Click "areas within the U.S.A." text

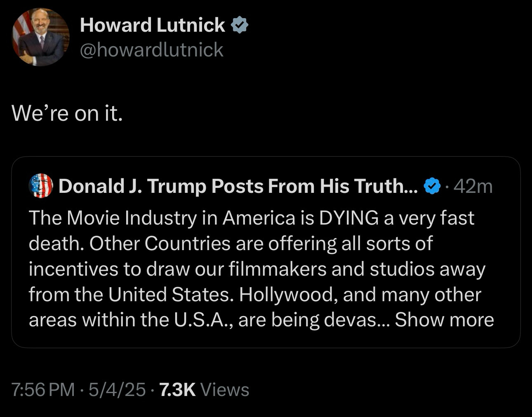132,320
